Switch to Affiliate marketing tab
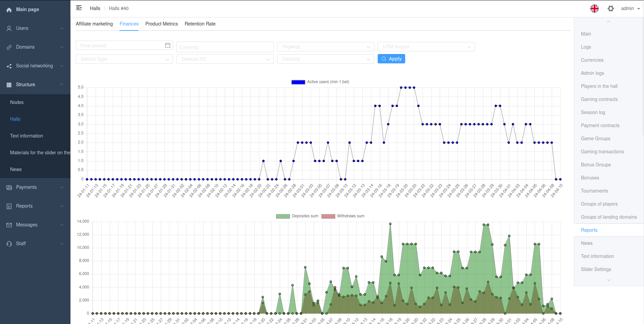The image size is (644, 324). [94, 24]
